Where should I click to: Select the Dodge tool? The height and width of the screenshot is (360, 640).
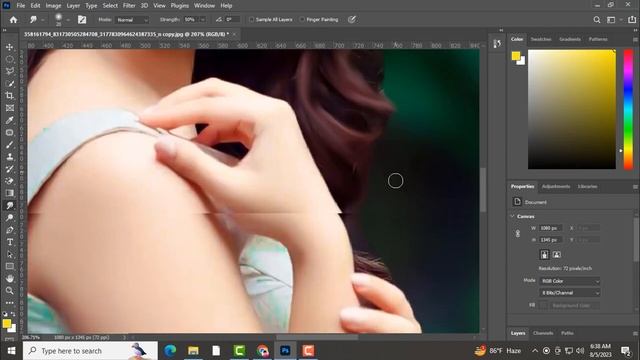(x=9, y=218)
